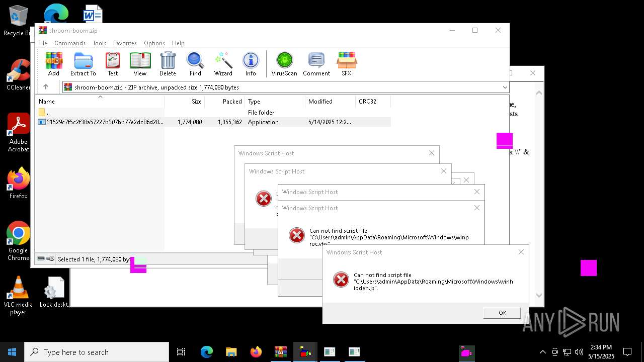Open the File menu
644x362 pixels.
[43, 43]
